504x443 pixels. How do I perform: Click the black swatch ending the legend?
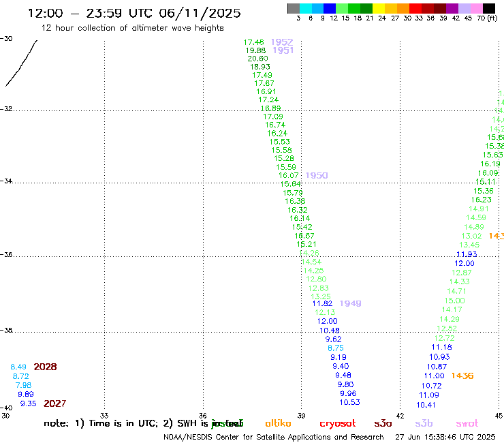[x=489, y=8]
